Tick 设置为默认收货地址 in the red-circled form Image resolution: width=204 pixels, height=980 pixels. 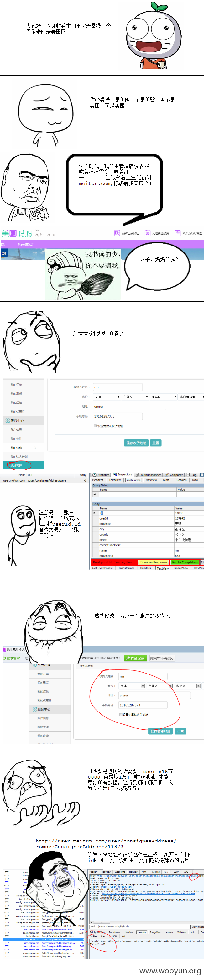[121, 714]
